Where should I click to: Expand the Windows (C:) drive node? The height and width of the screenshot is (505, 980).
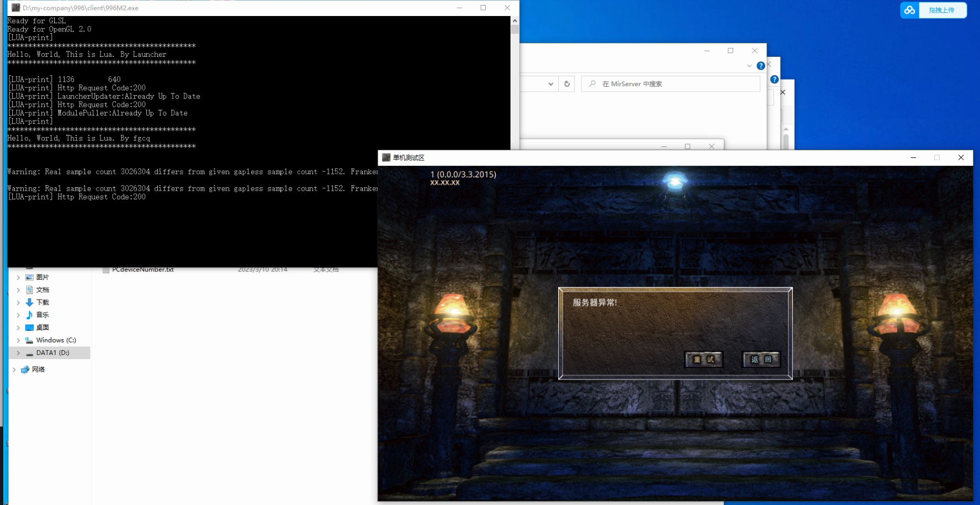tap(18, 340)
